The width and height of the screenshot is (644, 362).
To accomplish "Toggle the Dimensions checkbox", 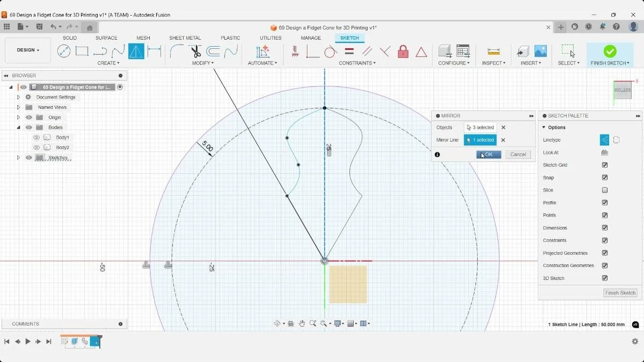I will [x=605, y=228].
